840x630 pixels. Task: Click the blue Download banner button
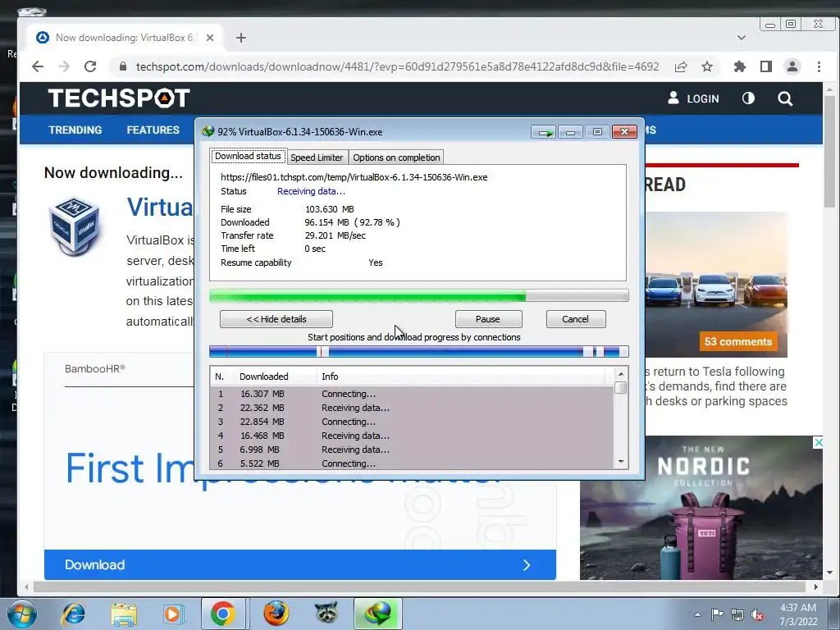(300, 564)
